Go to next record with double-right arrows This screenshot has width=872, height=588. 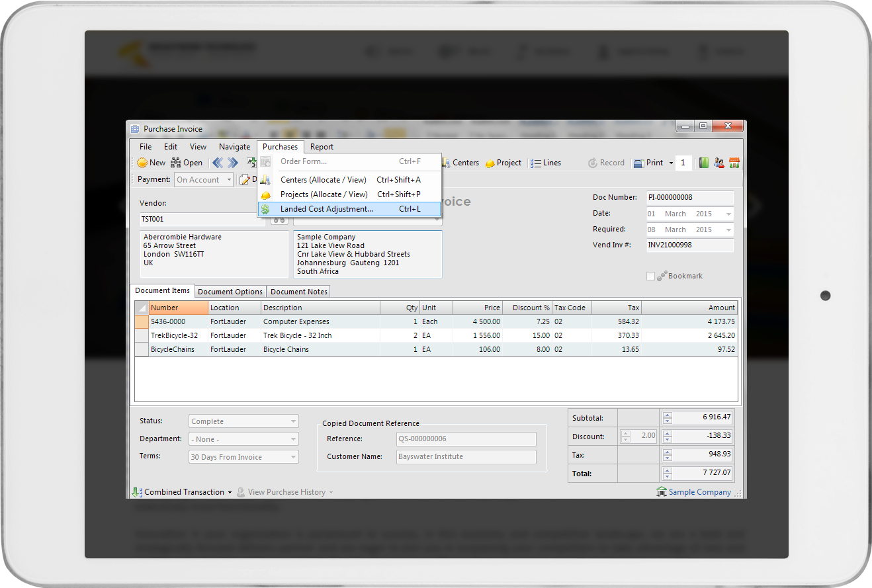[x=233, y=163]
